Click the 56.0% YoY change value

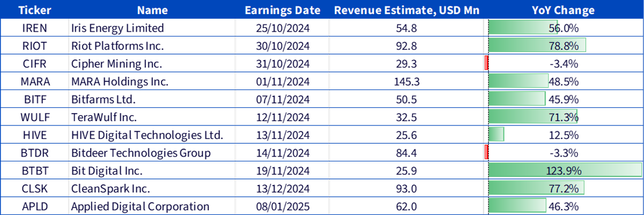563,28
